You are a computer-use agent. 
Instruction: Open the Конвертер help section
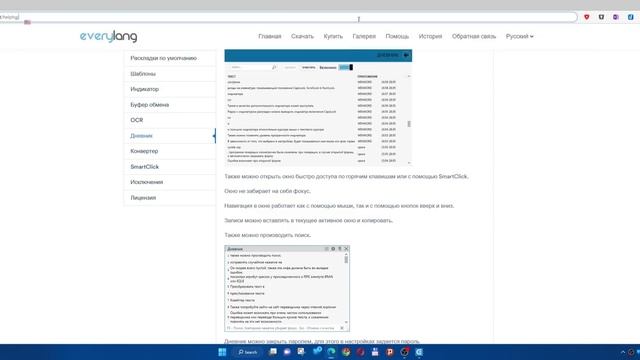pyautogui.click(x=170, y=151)
